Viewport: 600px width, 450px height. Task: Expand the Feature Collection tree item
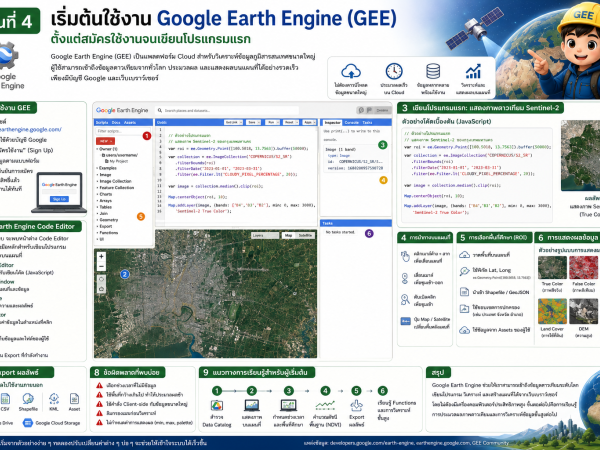(116, 188)
